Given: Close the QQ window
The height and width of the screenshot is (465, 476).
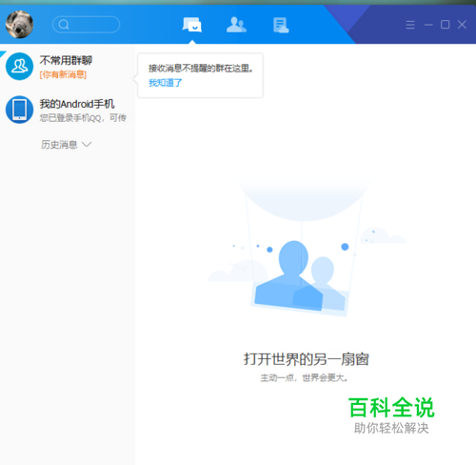Looking at the screenshot, I should click(x=462, y=25).
